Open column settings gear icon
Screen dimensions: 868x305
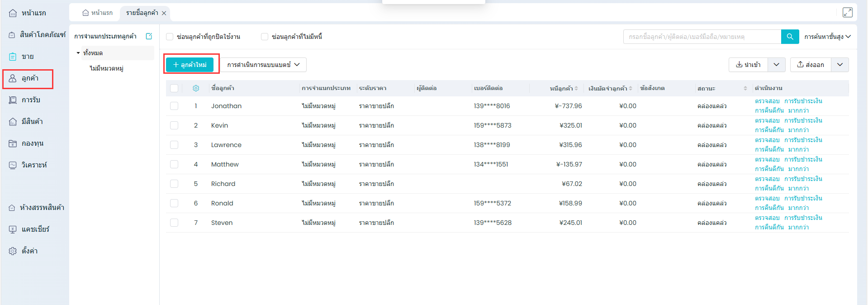[x=196, y=88]
